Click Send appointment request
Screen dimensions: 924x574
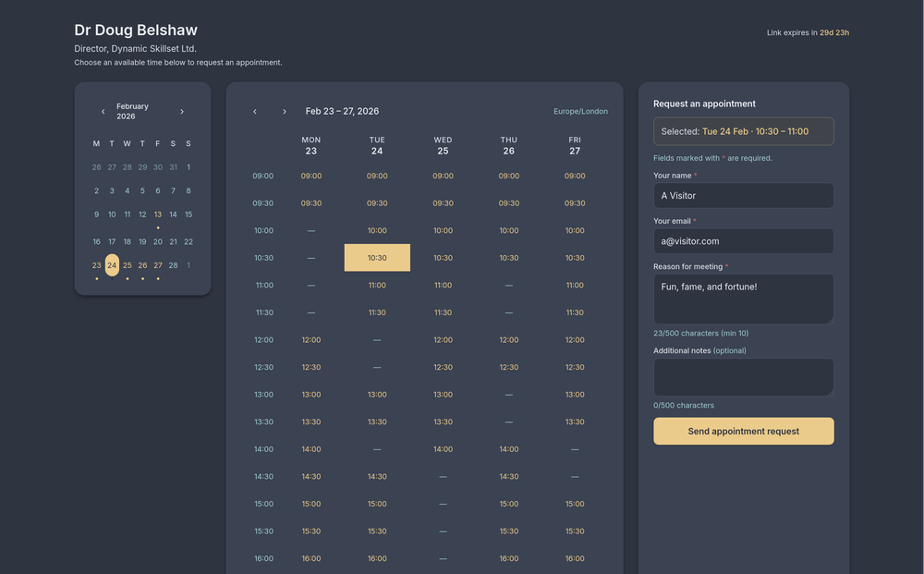pos(743,431)
